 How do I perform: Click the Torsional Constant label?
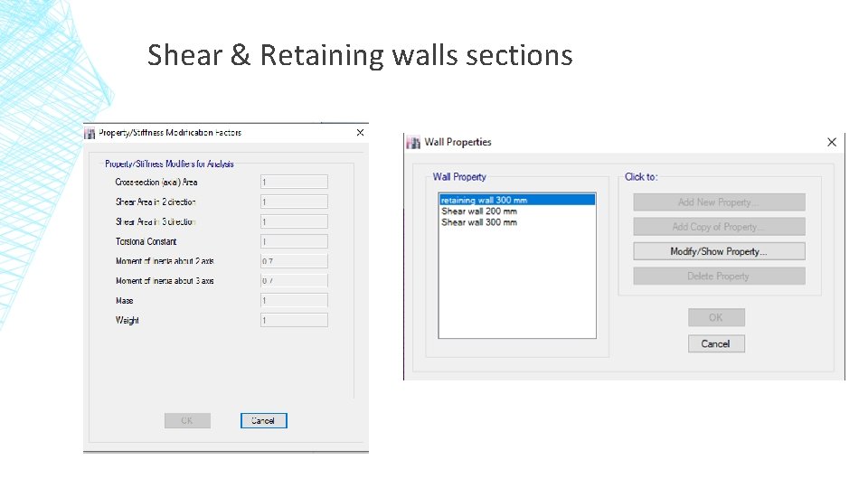point(146,242)
